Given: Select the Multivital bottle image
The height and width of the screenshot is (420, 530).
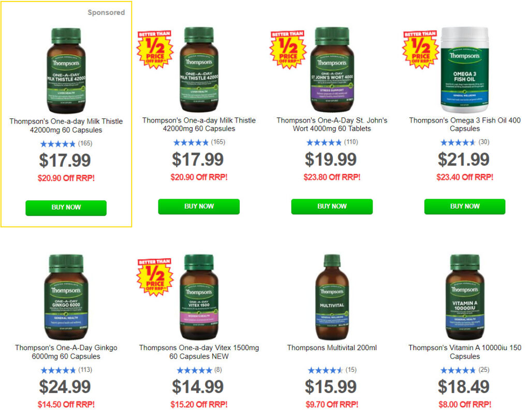Looking at the screenshot, I should tap(332, 297).
